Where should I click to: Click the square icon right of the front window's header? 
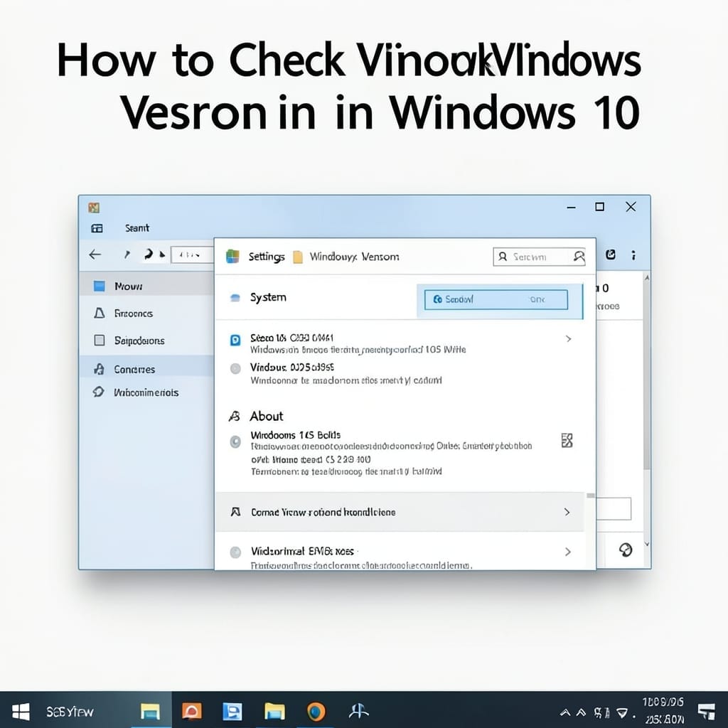[611, 255]
